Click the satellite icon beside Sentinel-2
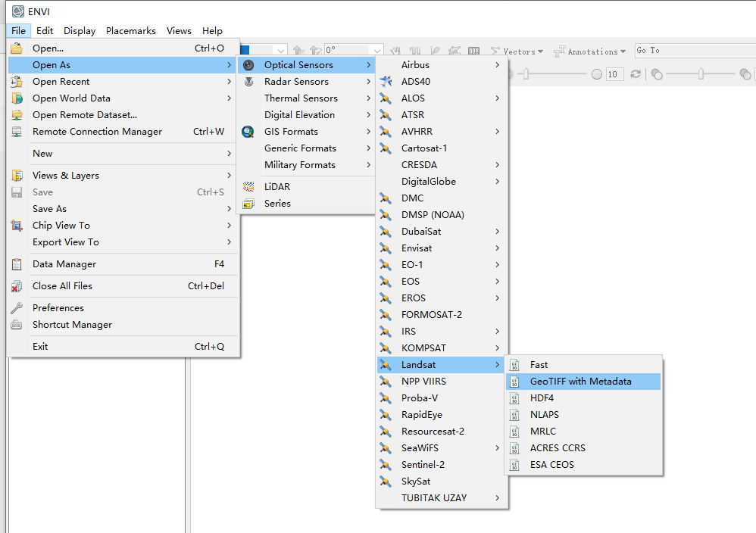 (x=386, y=465)
